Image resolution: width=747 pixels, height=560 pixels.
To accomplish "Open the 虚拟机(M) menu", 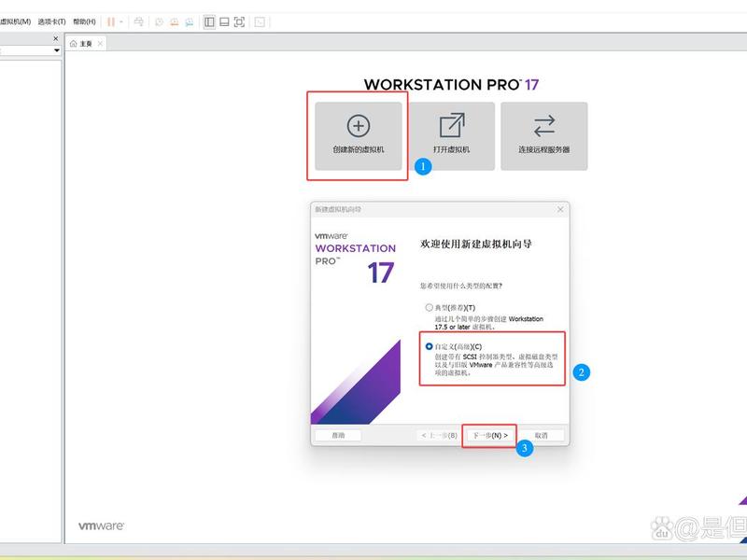I will point(15,21).
